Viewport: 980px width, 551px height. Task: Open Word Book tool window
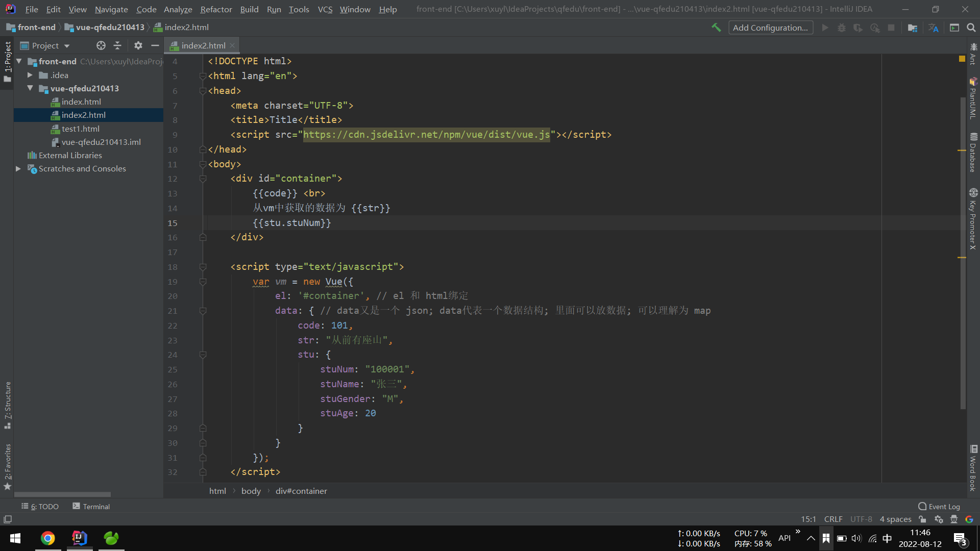click(973, 468)
